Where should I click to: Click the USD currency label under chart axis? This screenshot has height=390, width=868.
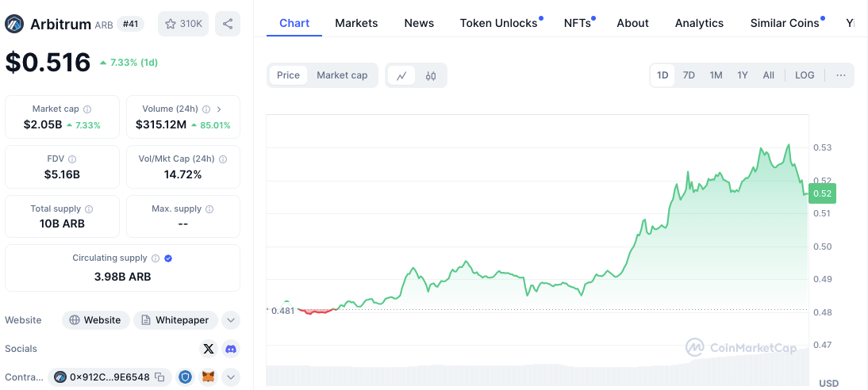pos(828,384)
